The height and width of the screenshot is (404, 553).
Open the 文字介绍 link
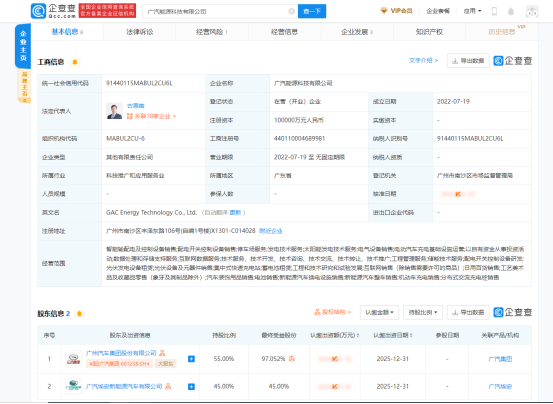(x=423, y=60)
